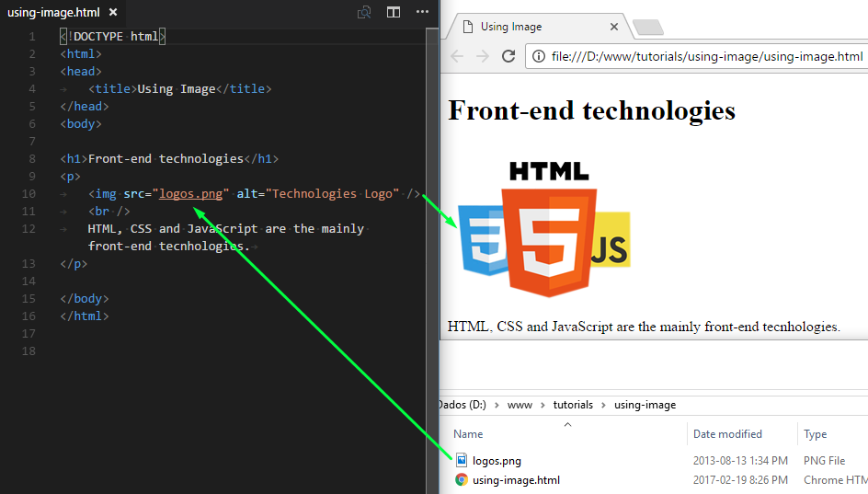The height and width of the screenshot is (494, 868).
Task: Open the editor more actions ellipsis
Action: click(x=422, y=12)
